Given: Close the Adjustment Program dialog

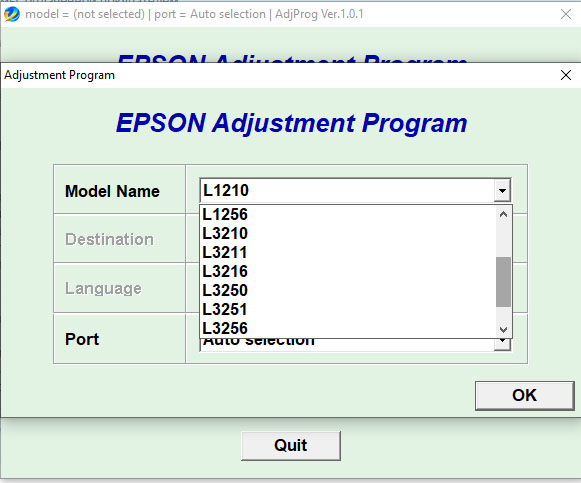Looking at the screenshot, I should (566, 75).
